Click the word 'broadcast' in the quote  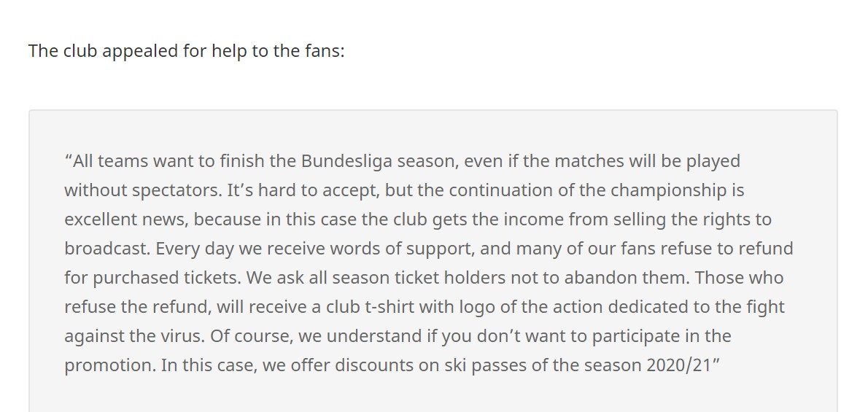tap(106, 248)
